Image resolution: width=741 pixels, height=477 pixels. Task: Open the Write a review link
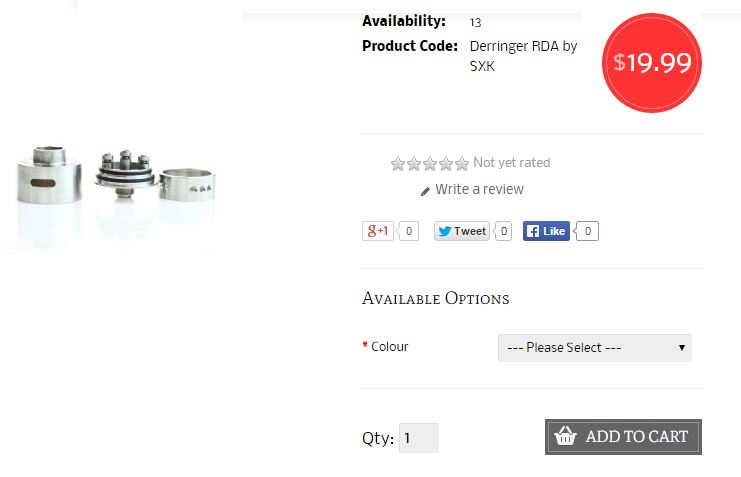tap(479, 189)
